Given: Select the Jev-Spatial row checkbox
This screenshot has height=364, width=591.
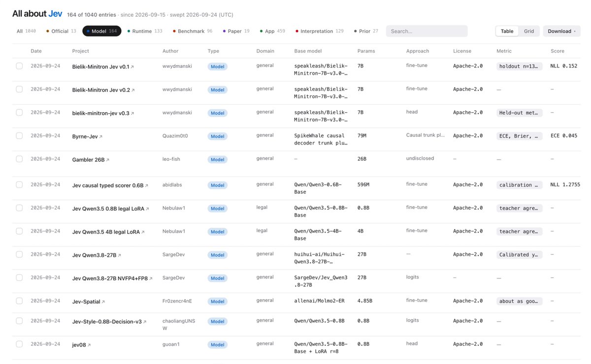Looking at the screenshot, I should 19,301.
